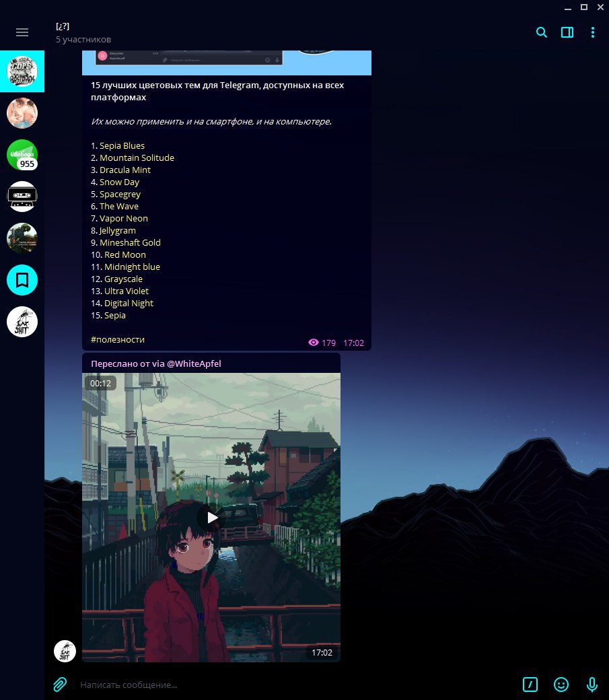Open the Vapor Neon theme link
609x700 pixels.
click(123, 218)
